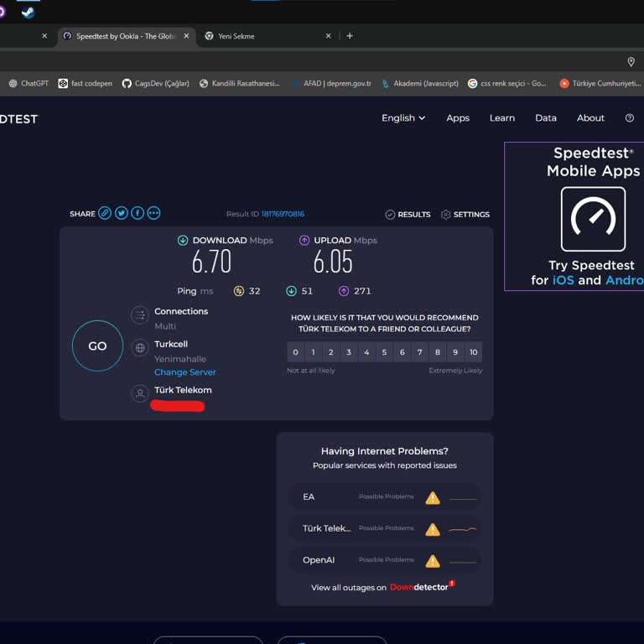Open ChatGPT bookmark

tap(29, 83)
